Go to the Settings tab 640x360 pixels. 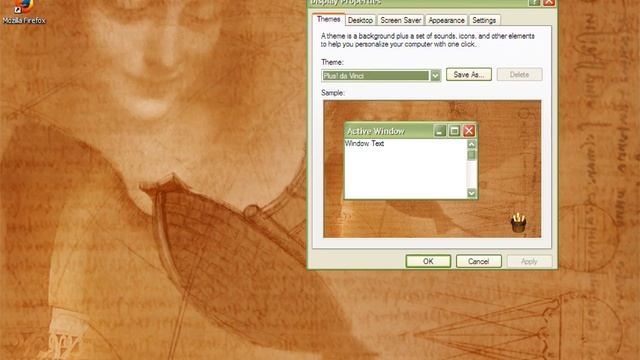coord(484,20)
